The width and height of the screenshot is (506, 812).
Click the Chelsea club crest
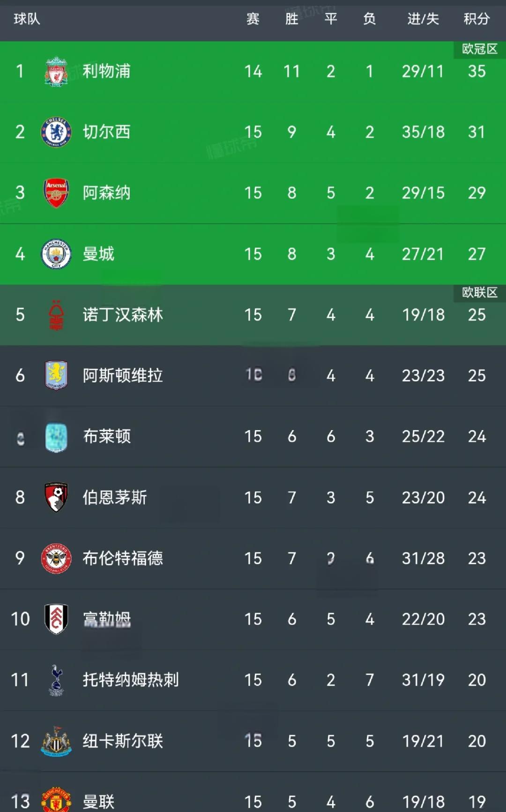pos(55,132)
